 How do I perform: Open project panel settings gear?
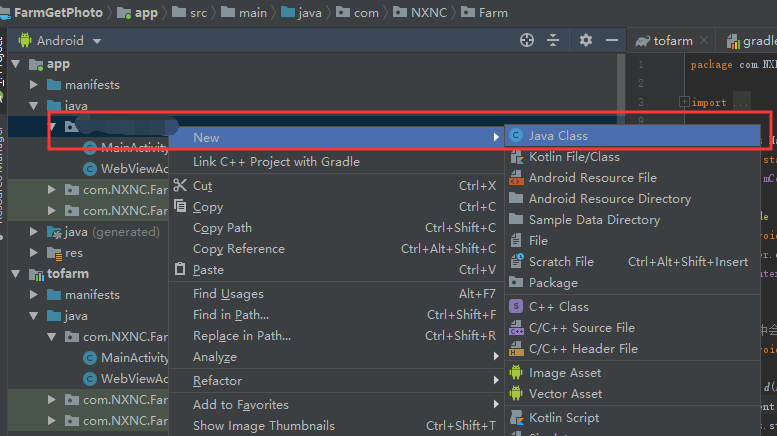(x=586, y=40)
